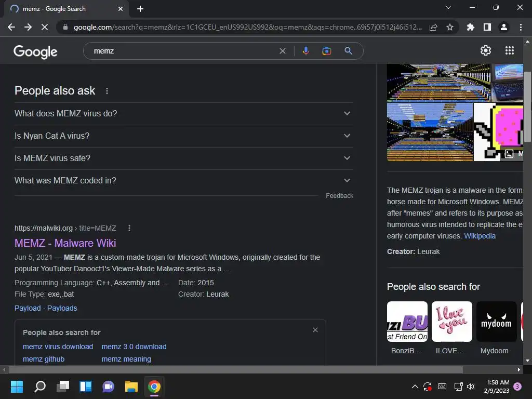Expand 'What does MEMZ virus do?'
Viewport: 532px width, 399px height.
click(183, 114)
